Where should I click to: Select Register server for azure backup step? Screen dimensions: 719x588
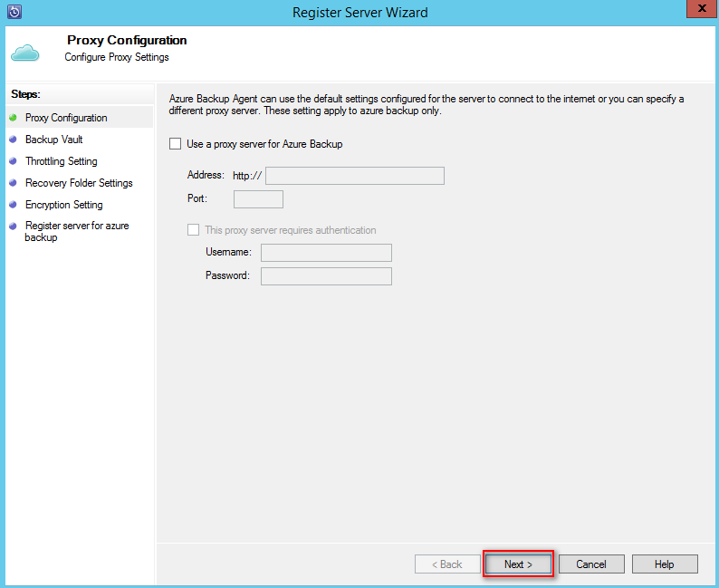pyautogui.click(x=77, y=231)
